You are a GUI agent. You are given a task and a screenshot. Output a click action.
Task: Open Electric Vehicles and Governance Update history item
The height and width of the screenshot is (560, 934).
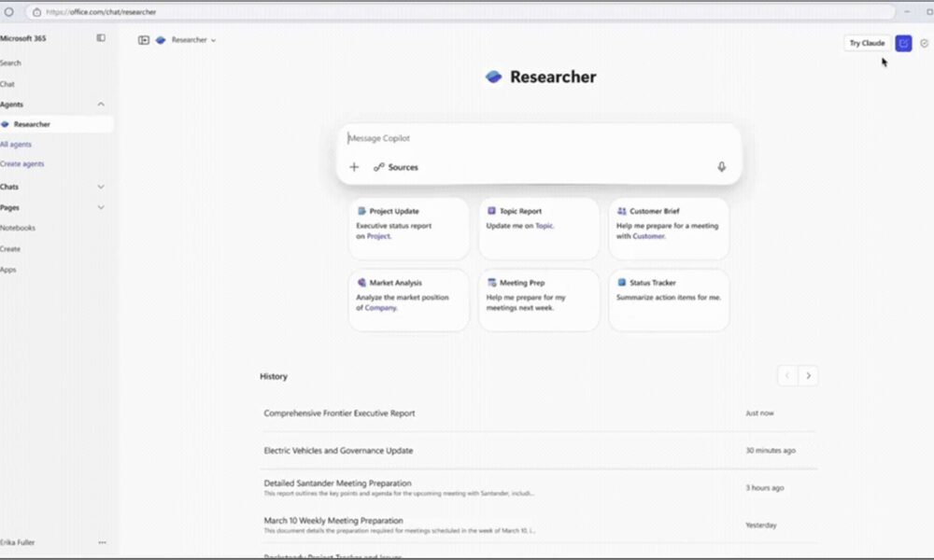539,451
